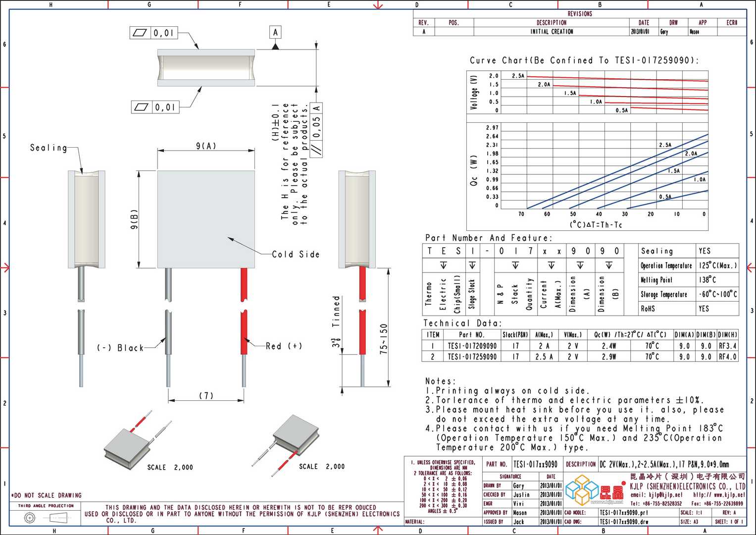Image resolution: width=756 pixels, height=535 pixels.
Task: Click the 'Red (+)' wire label
Action: point(284,346)
